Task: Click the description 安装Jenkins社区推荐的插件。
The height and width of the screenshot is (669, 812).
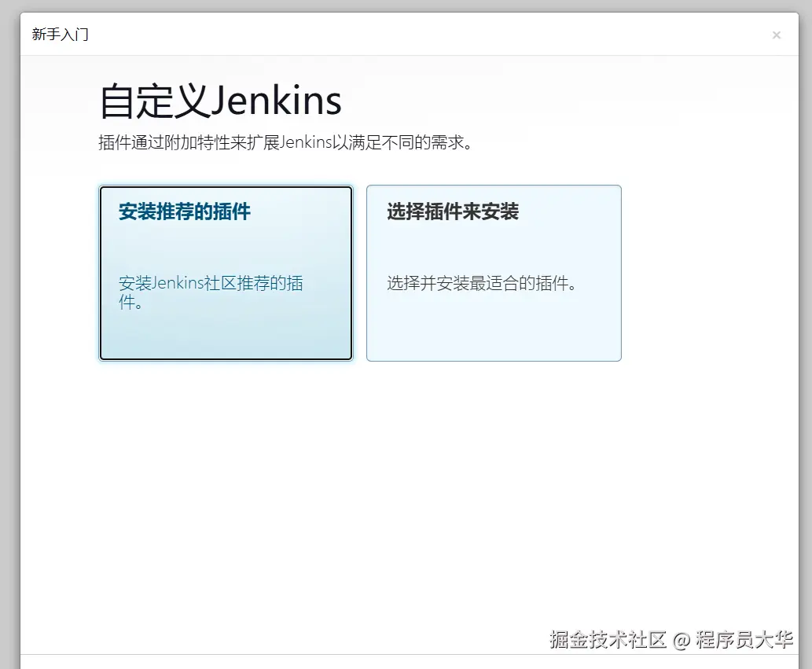Action: click(211, 292)
